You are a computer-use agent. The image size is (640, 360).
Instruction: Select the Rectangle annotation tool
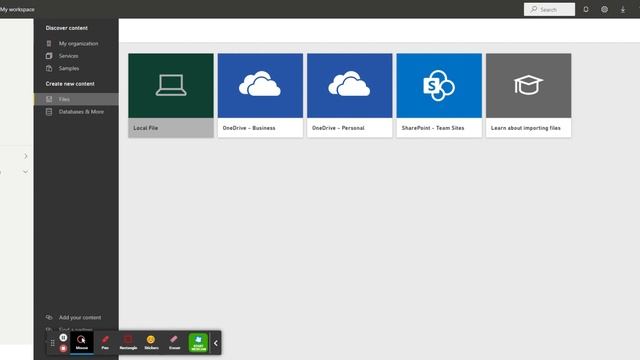tap(128, 342)
